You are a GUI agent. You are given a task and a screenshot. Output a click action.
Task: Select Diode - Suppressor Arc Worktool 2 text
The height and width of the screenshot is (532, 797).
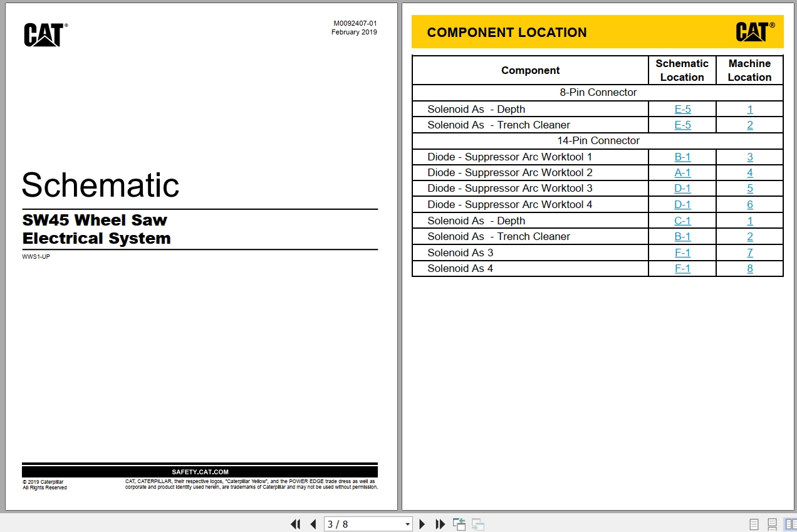pyautogui.click(x=509, y=172)
